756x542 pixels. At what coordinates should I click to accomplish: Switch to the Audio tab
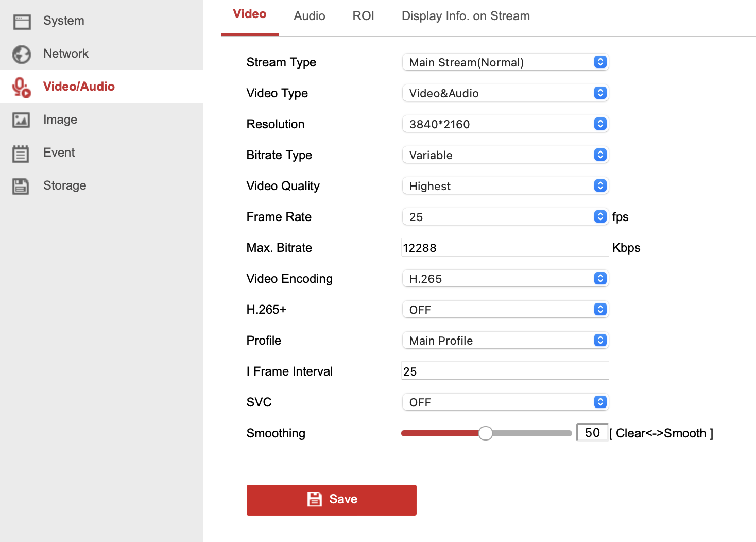click(x=309, y=16)
